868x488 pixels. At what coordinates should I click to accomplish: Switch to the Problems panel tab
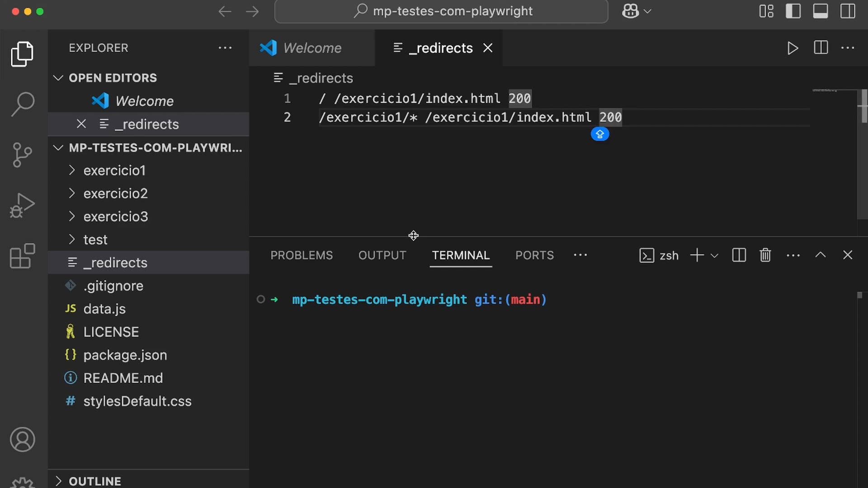302,255
